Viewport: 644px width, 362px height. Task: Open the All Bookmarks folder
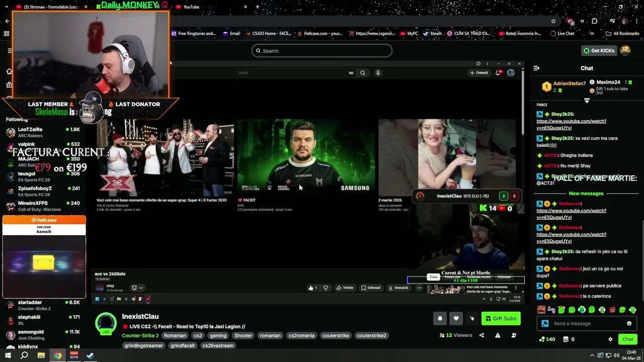[622, 34]
